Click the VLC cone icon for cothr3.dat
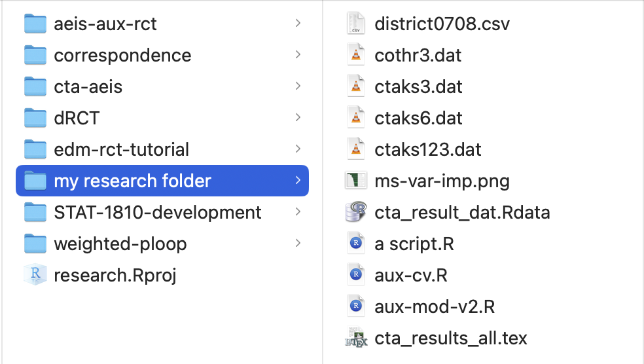The width and height of the screenshot is (644, 364). pos(355,55)
